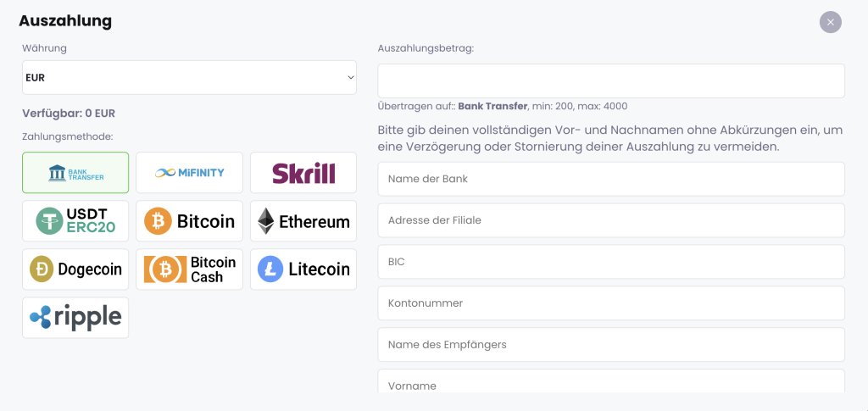Focus the Name des Empfängers field
This screenshot has width=868, height=411.
(x=611, y=345)
